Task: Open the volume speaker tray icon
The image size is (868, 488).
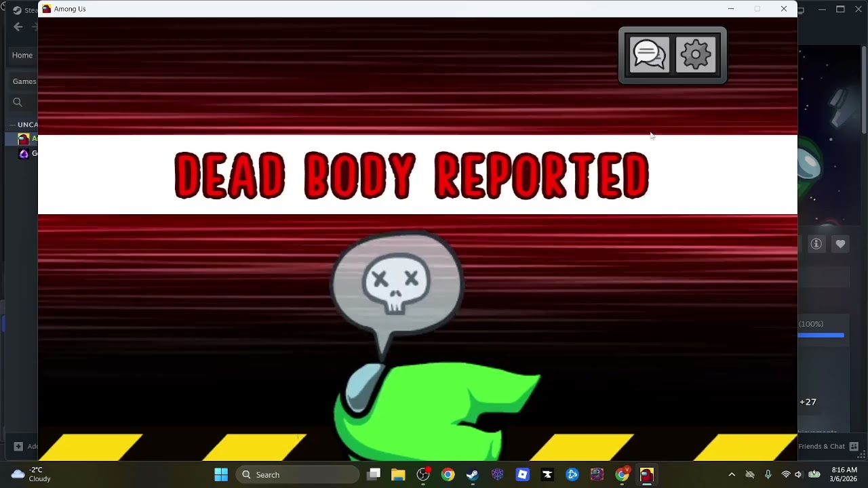Action: 799,474
